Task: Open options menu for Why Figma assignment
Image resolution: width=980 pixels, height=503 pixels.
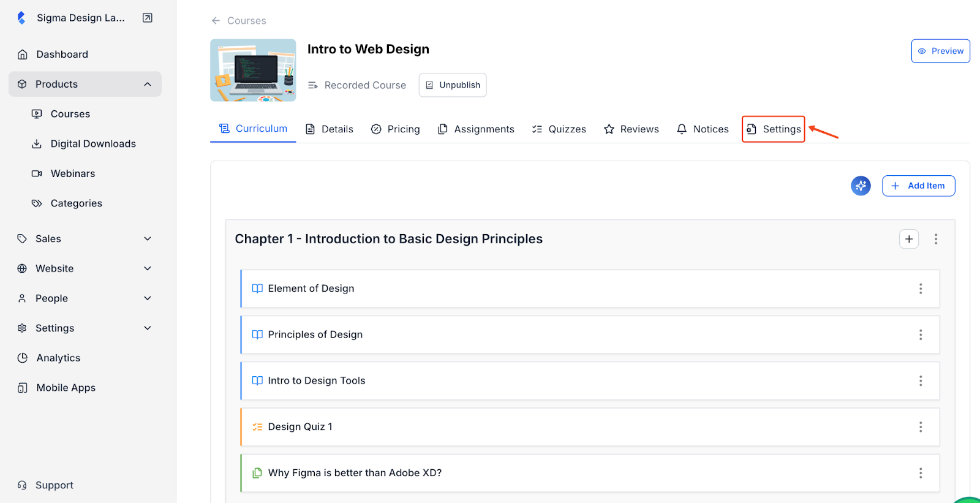Action: pyautogui.click(x=921, y=473)
